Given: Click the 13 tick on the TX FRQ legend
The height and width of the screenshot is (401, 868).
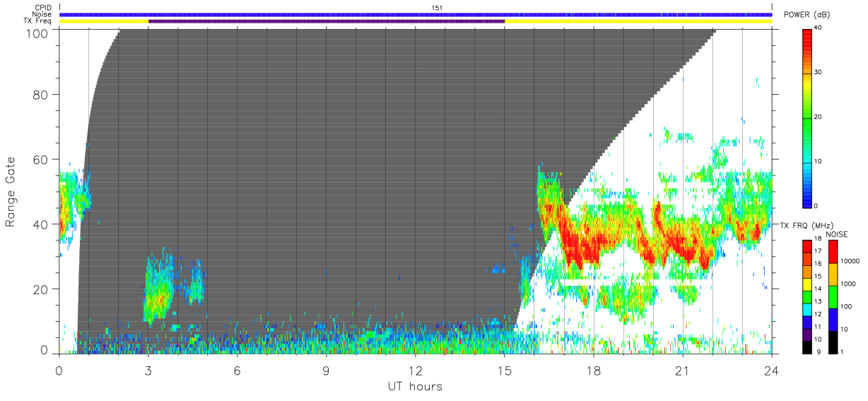Looking at the screenshot, I should pos(818,302).
